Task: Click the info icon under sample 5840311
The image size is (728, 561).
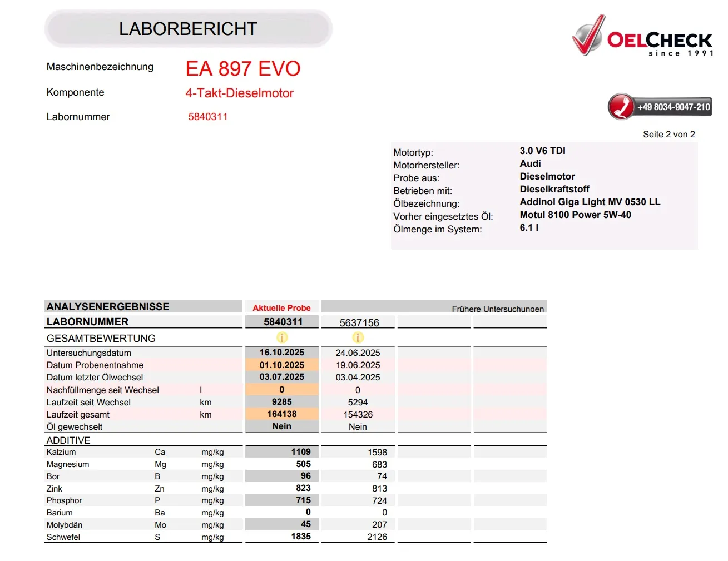Action: (282, 337)
